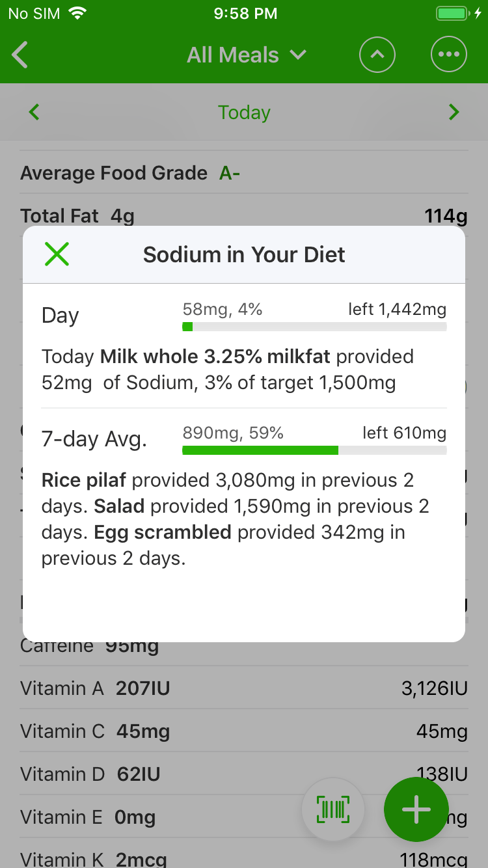Tap the barcode scanner button

click(x=333, y=809)
